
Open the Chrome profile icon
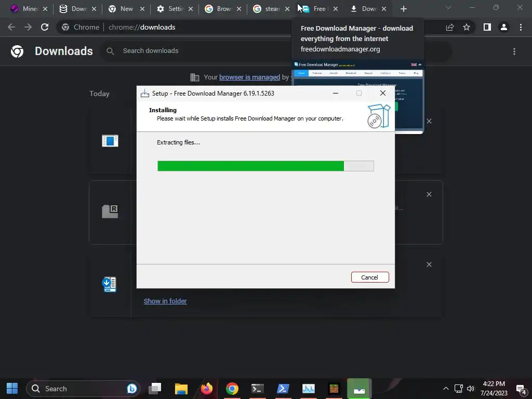pos(504,27)
